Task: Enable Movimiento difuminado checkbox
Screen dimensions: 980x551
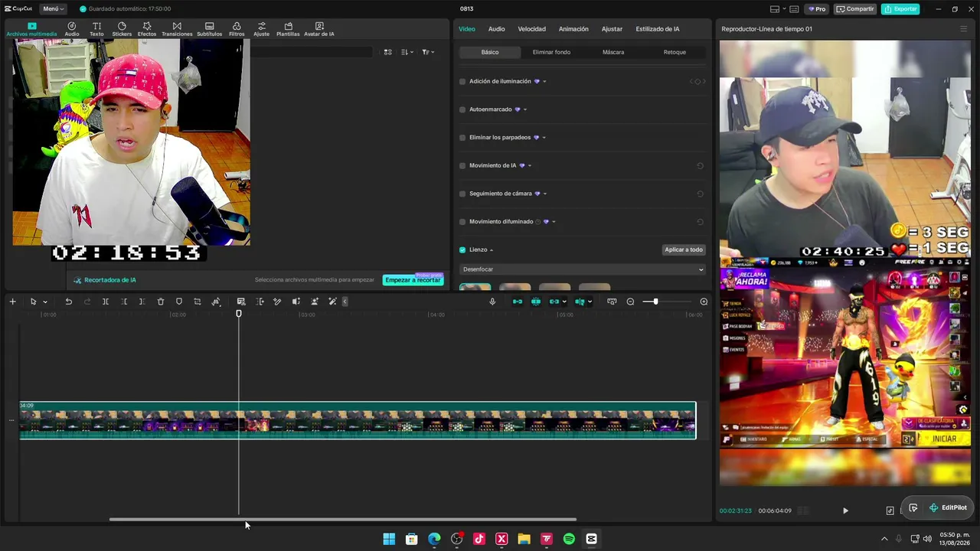Action: (x=462, y=222)
